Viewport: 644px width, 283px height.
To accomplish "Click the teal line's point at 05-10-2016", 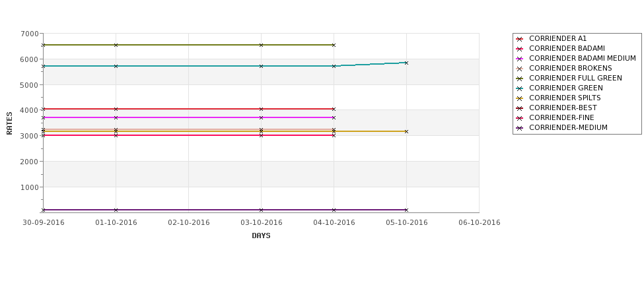I will (x=407, y=63).
